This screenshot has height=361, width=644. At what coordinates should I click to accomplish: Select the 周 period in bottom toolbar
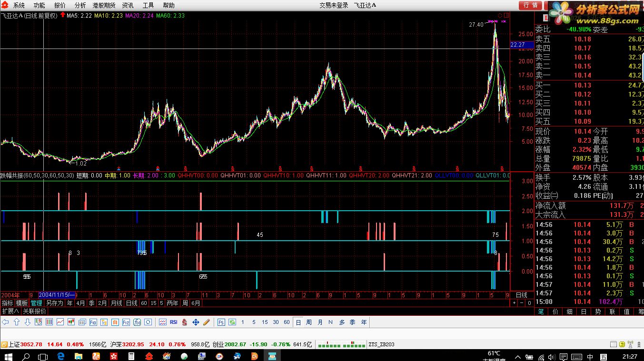tap(309, 322)
